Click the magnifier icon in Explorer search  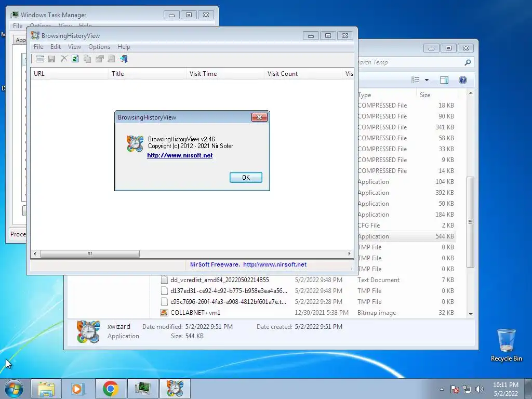468,62
